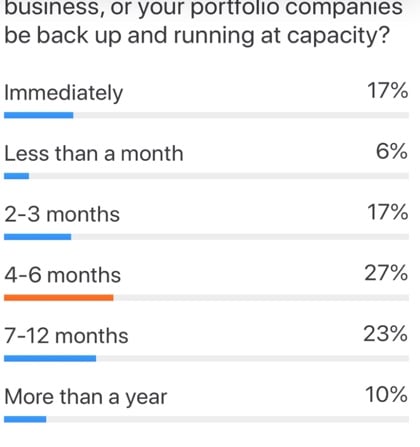Click the 10% result percentage

click(x=386, y=395)
